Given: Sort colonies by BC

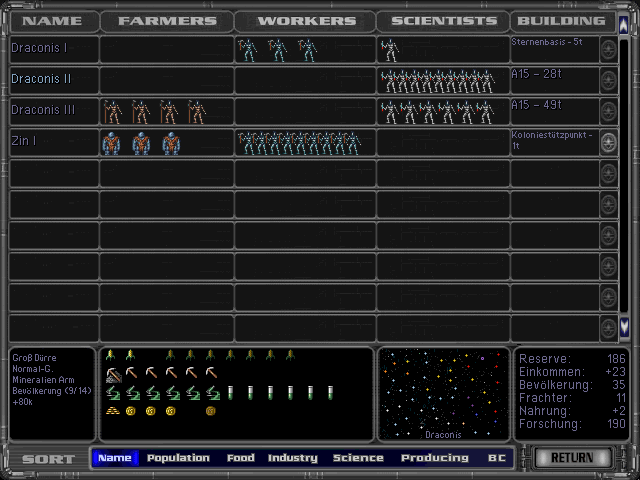Looking at the screenshot, I should point(497,458).
